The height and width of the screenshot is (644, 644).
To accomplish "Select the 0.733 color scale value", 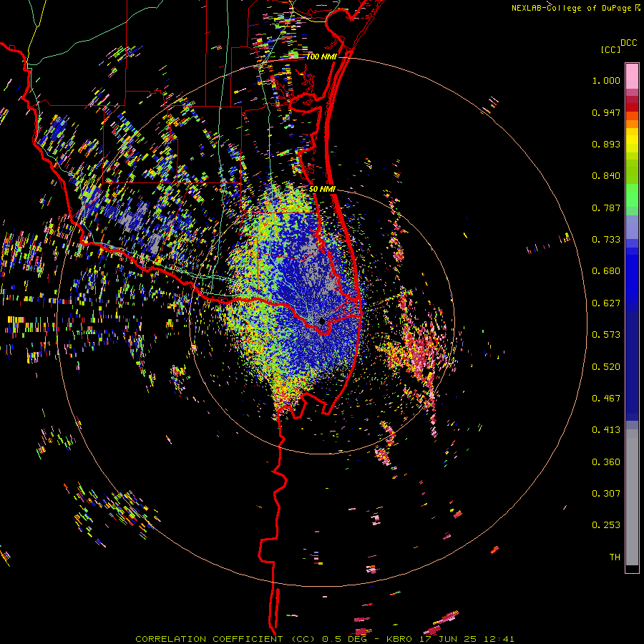I will pyautogui.click(x=606, y=240).
